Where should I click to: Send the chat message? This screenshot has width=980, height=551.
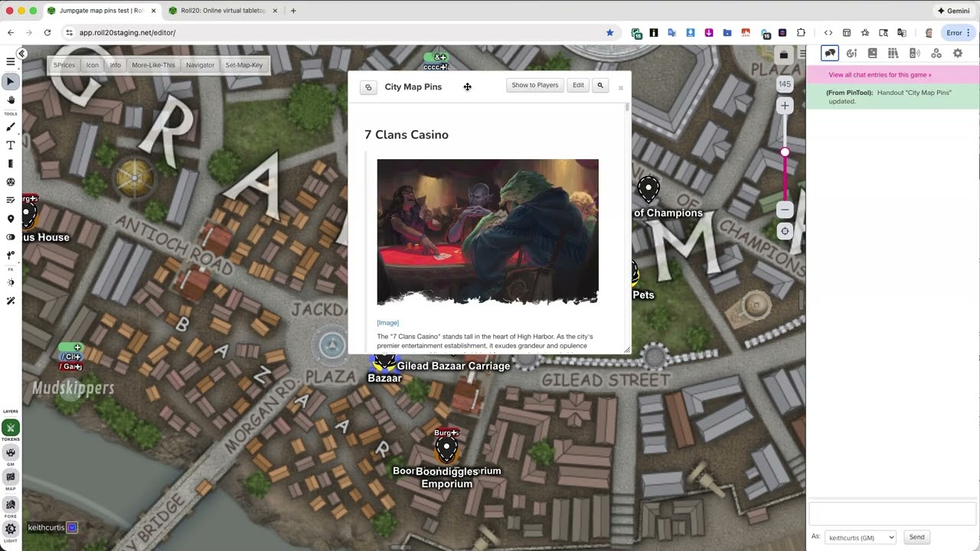point(917,537)
